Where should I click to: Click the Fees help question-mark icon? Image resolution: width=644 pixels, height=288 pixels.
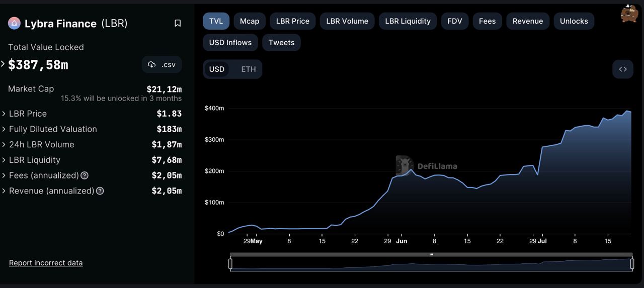pos(85,175)
